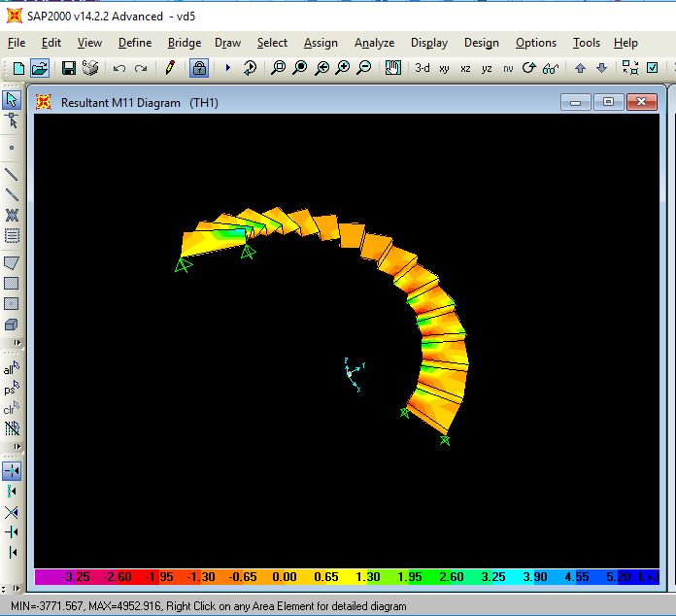Image resolution: width=676 pixels, height=616 pixels.
Task: Toggle snap to perpendicular projections
Action: point(12,531)
